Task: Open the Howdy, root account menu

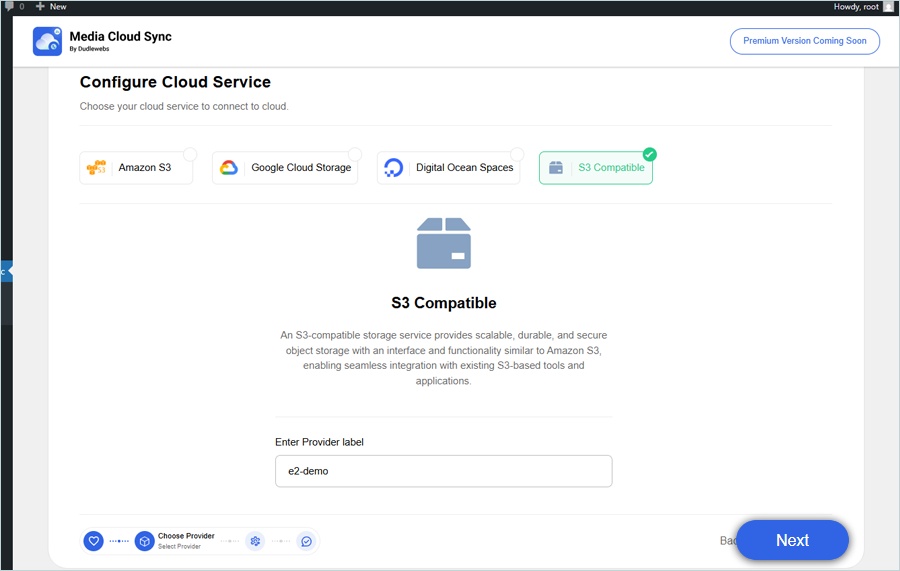Action: pyautogui.click(x=863, y=6)
